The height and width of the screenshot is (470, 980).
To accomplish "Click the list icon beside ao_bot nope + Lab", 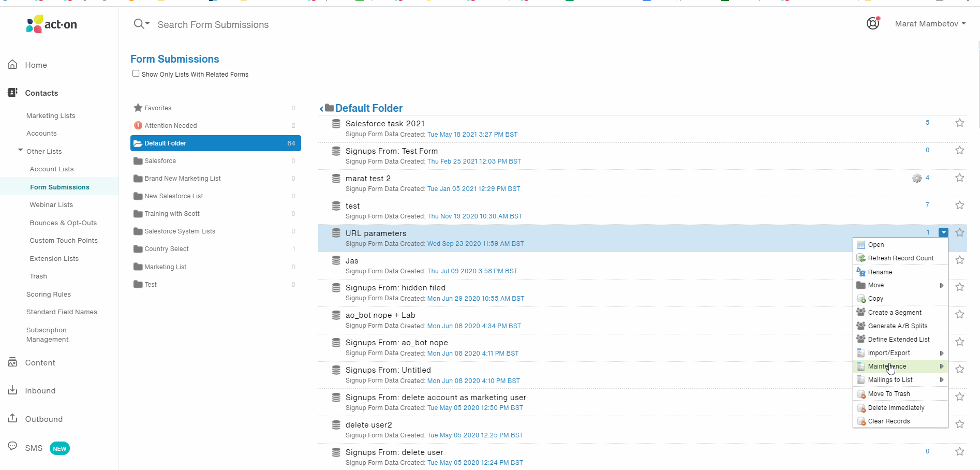I will click(336, 315).
